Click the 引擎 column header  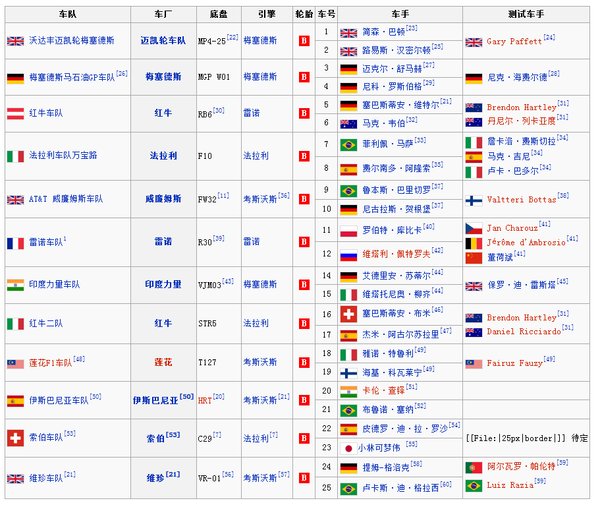click(x=267, y=15)
